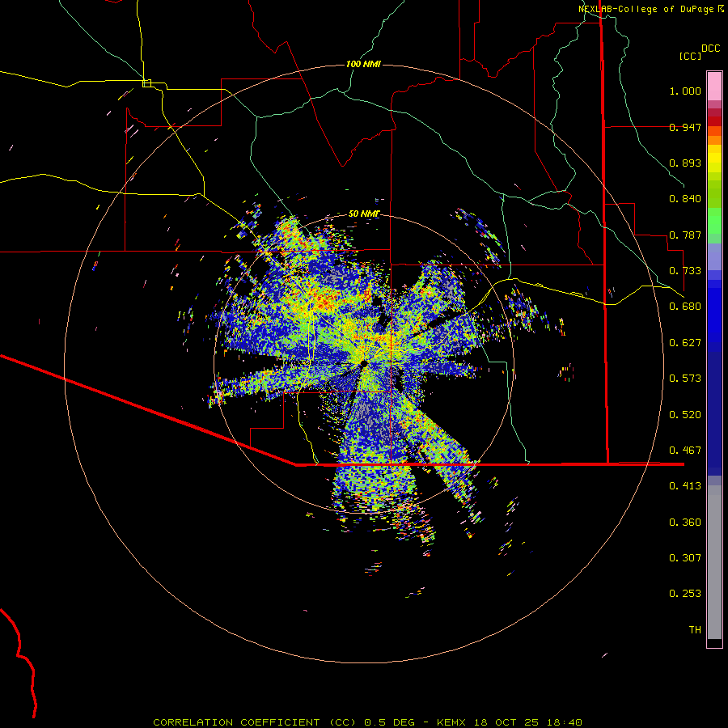Select the 0.947 value on the color scale

(x=685, y=127)
